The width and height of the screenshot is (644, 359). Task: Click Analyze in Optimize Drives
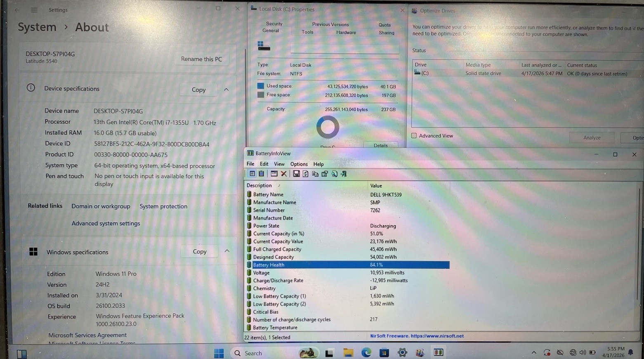pos(592,138)
